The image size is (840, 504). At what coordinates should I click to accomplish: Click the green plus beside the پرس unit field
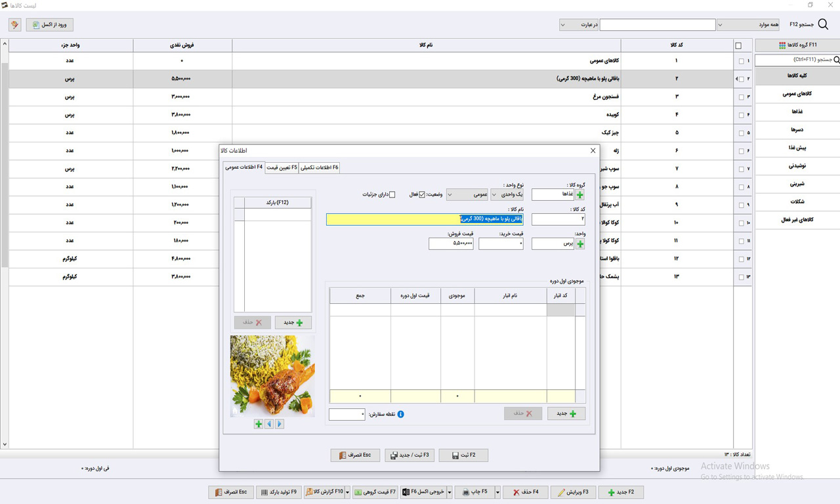(x=579, y=244)
